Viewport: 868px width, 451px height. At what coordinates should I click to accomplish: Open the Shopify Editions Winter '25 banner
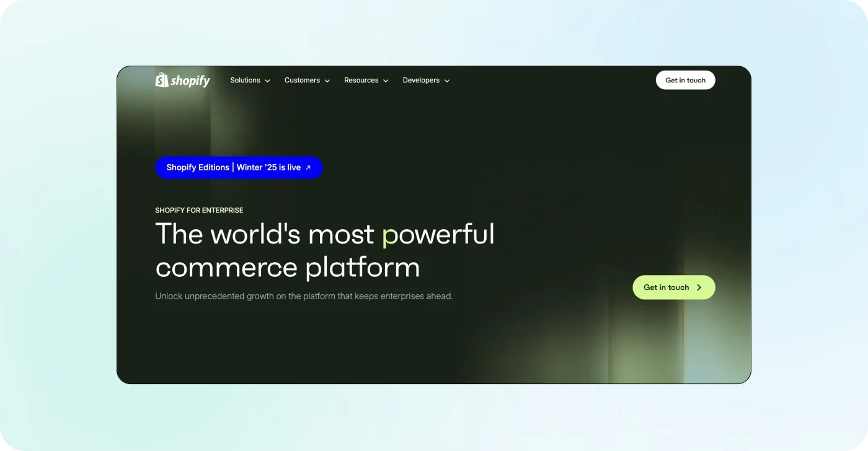coord(239,167)
